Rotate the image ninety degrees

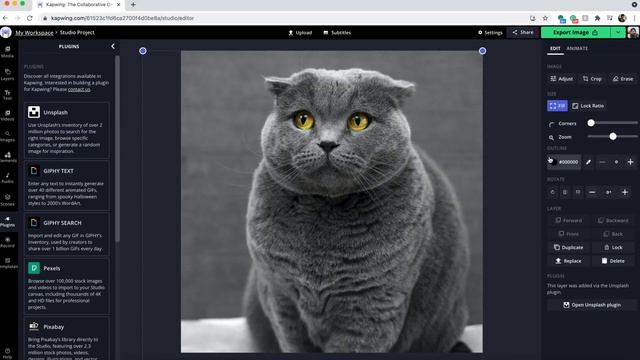[x=553, y=192]
